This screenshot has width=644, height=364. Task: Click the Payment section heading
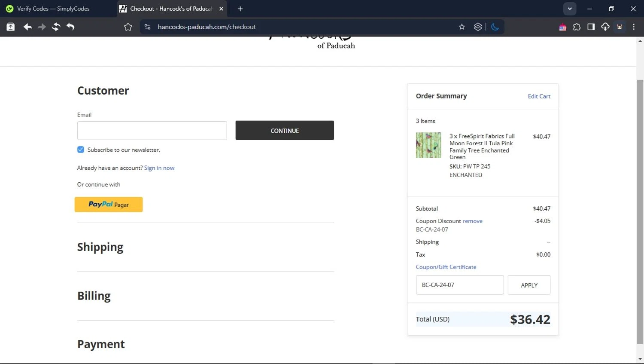click(x=101, y=344)
